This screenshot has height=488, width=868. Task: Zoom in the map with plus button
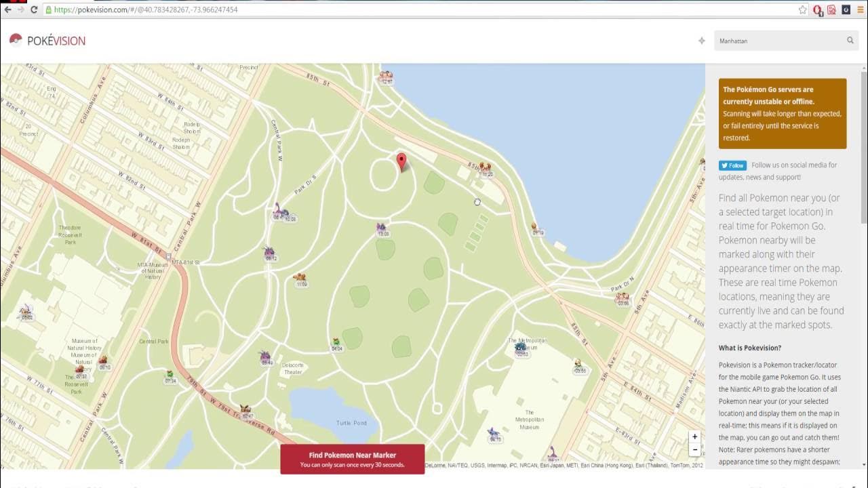pyautogui.click(x=694, y=437)
